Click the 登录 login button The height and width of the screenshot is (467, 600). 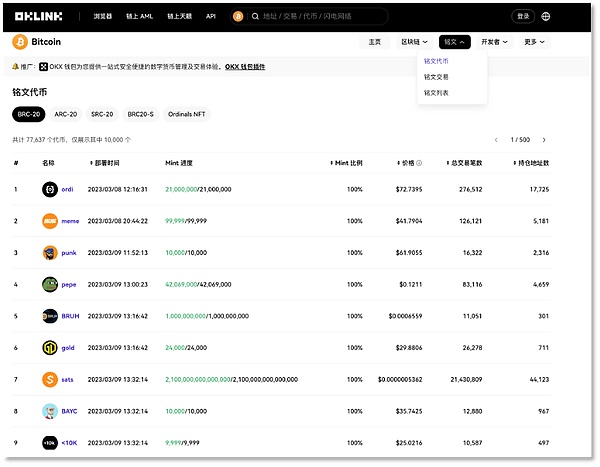point(522,17)
